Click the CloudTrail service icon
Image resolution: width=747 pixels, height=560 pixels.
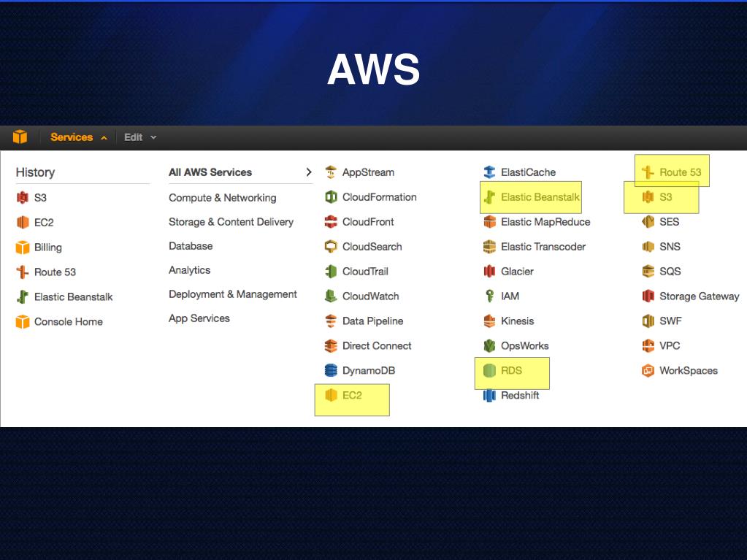[x=331, y=271]
